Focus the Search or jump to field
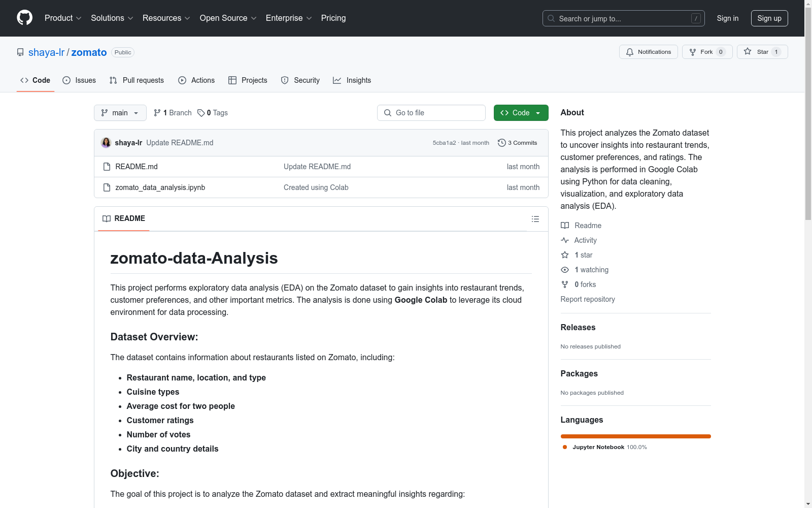The height and width of the screenshot is (508, 812). tap(623, 18)
